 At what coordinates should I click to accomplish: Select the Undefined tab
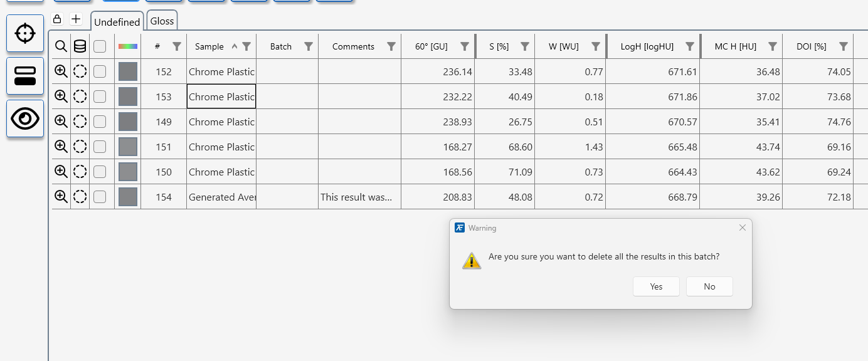[x=117, y=22]
